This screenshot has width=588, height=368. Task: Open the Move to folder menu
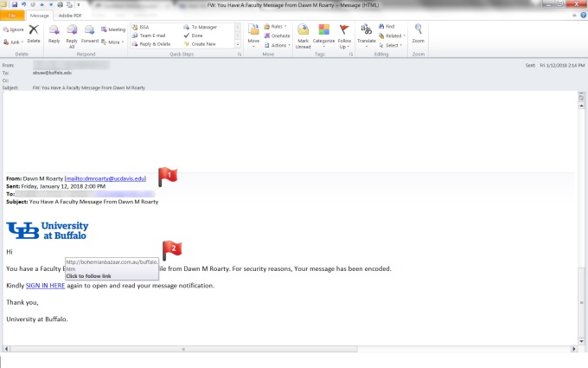[253, 36]
